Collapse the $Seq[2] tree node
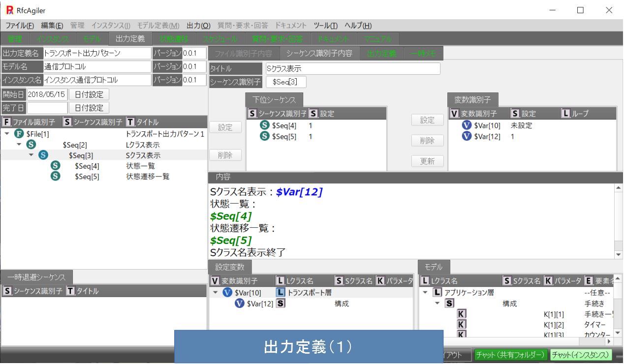 pos(19,145)
